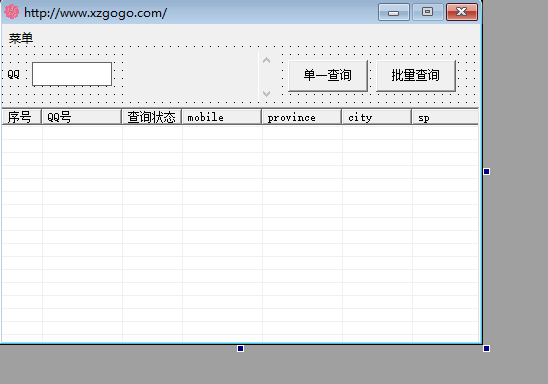This screenshot has width=548, height=384.
Task: Click the QQ号 column header
Action: 81,117
